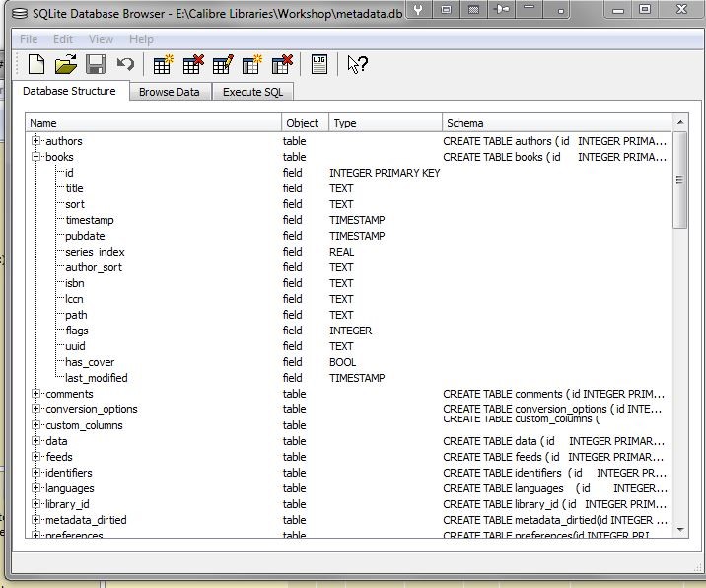The width and height of the screenshot is (706, 588).
Task: Open the Help menu
Action: [x=141, y=39]
